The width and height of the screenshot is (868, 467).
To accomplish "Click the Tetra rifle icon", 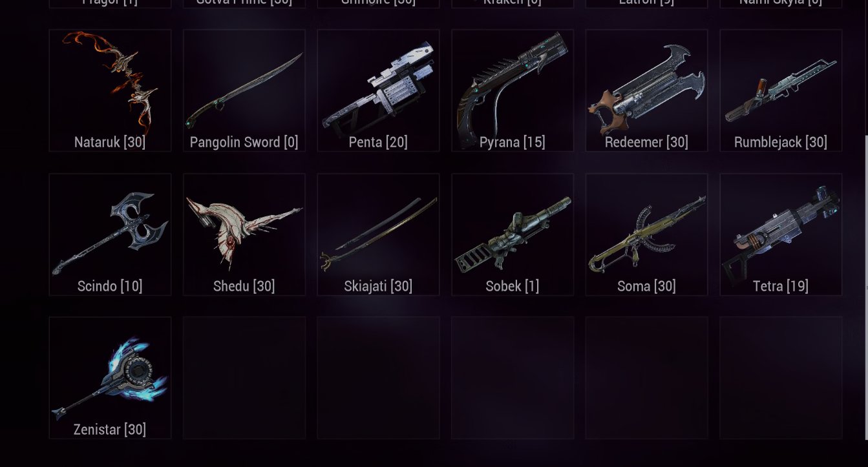I will click(x=781, y=229).
